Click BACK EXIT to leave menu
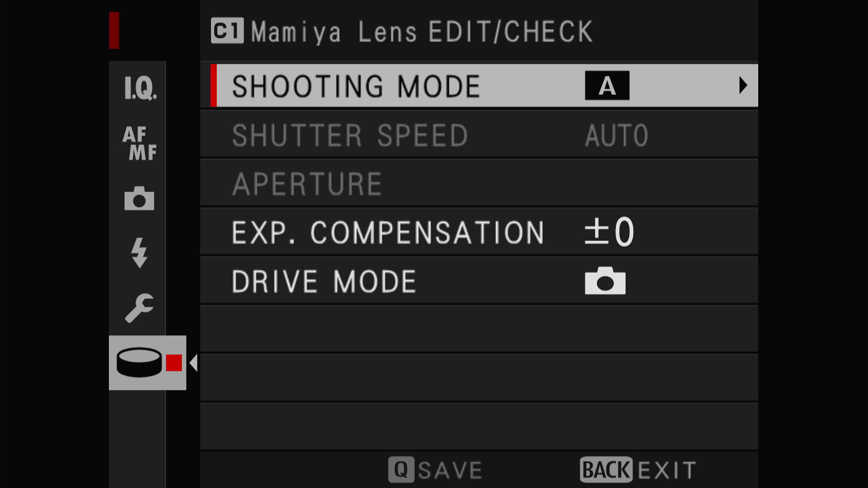 click(638, 470)
